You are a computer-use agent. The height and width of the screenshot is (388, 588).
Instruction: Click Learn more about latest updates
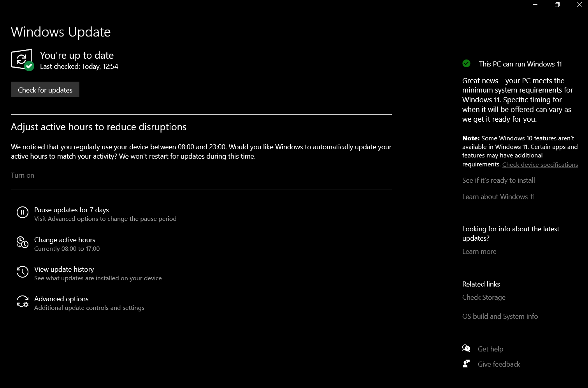click(x=479, y=252)
